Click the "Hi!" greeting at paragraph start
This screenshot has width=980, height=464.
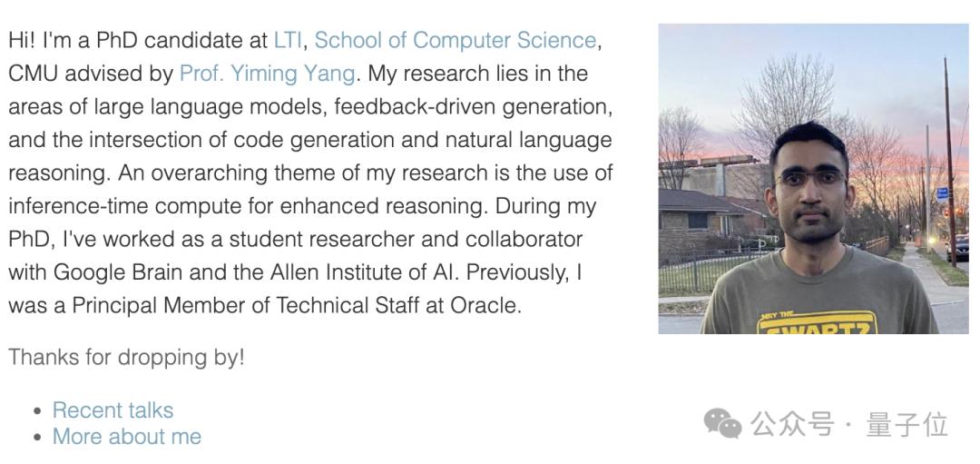pyautogui.click(x=23, y=41)
